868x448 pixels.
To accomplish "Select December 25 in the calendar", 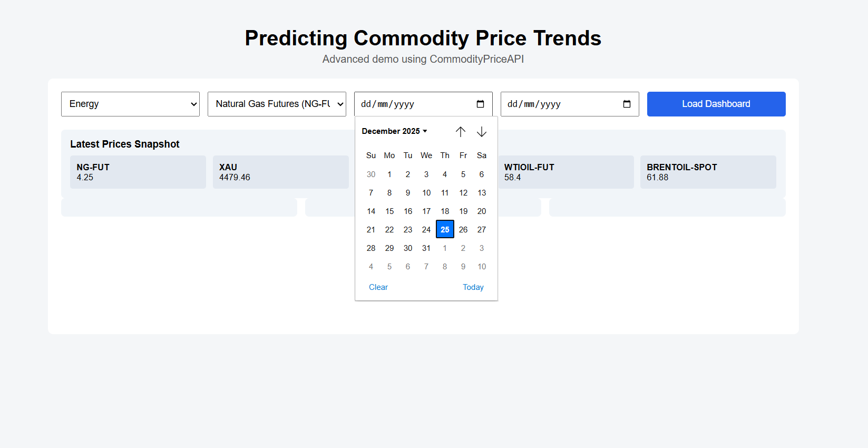I will [x=445, y=230].
